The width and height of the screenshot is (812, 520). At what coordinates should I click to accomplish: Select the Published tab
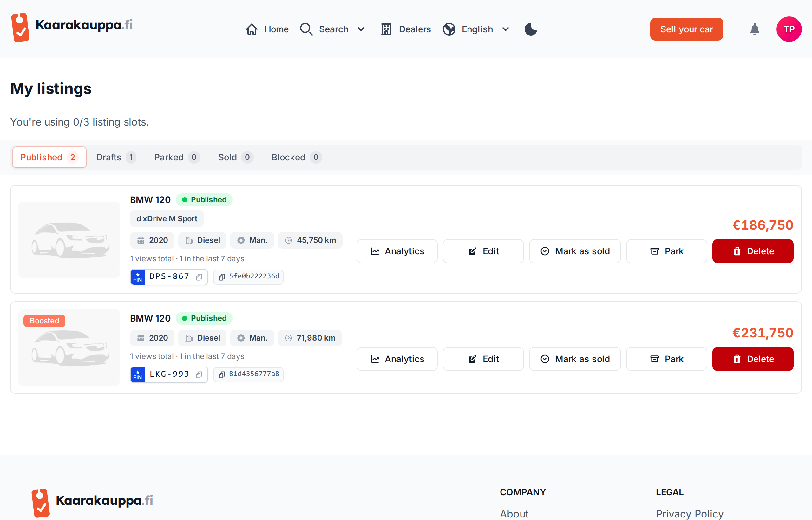point(49,157)
